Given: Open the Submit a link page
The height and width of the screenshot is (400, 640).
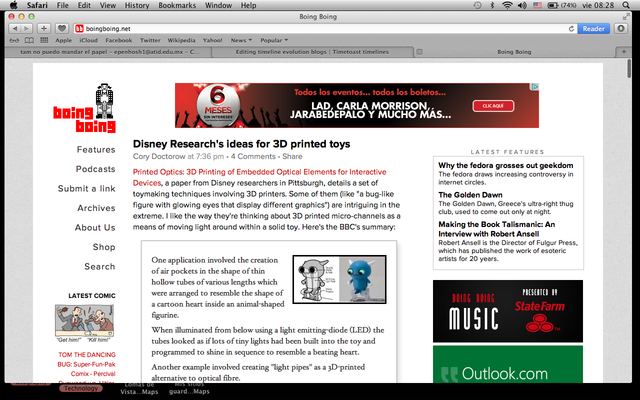Looking at the screenshot, I should [87, 189].
